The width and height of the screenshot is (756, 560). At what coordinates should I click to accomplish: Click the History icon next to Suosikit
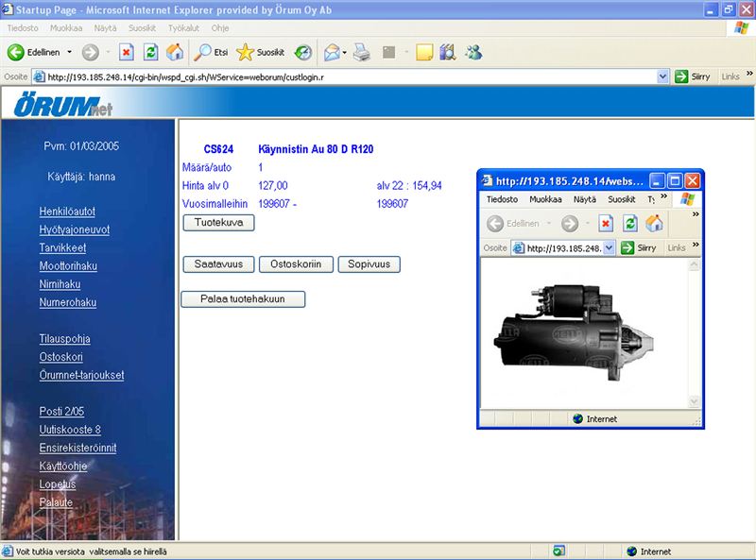click(x=302, y=52)
